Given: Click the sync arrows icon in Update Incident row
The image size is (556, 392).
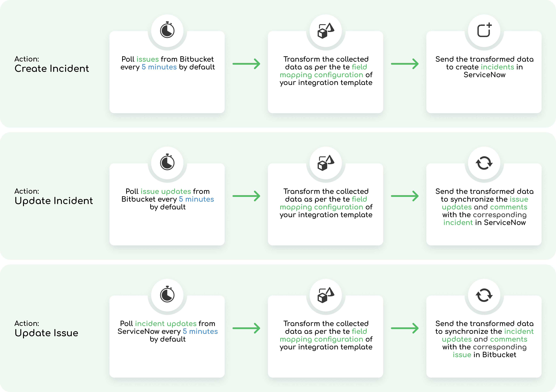Looking at the screenshot, I should click(x=484, y=163).
